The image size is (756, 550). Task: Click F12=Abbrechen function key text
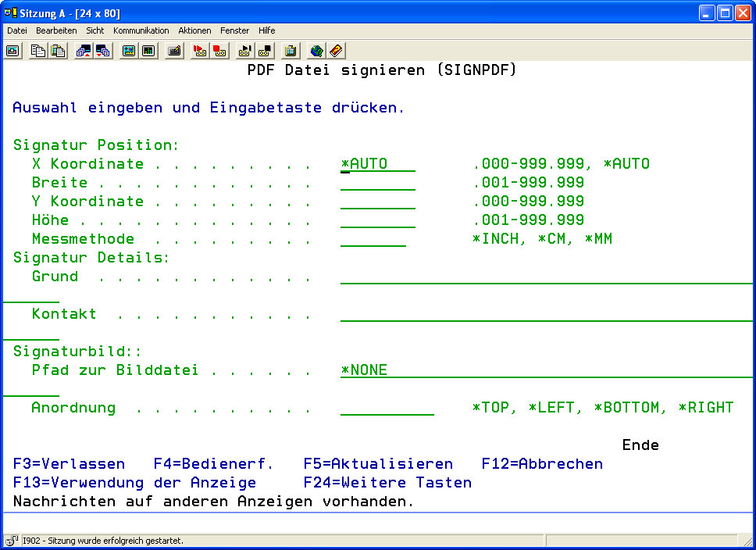coord(542,464)
